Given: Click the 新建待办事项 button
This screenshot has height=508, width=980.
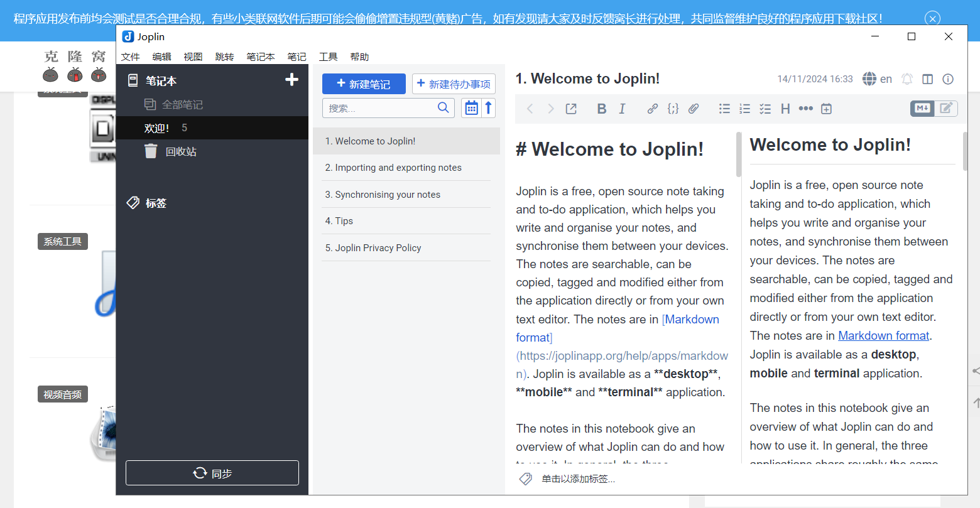Looking at the screenshot, I should pos(454,84).
